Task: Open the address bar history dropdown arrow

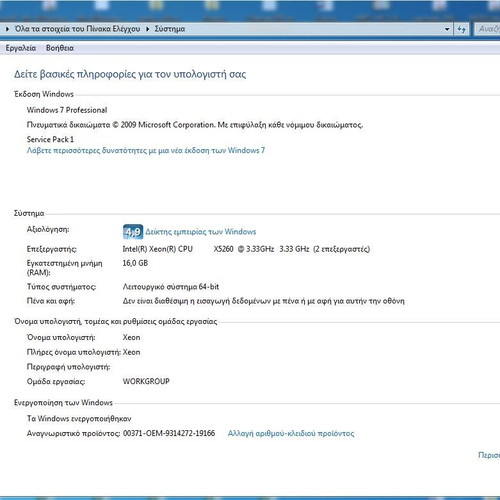Action: 447,29
